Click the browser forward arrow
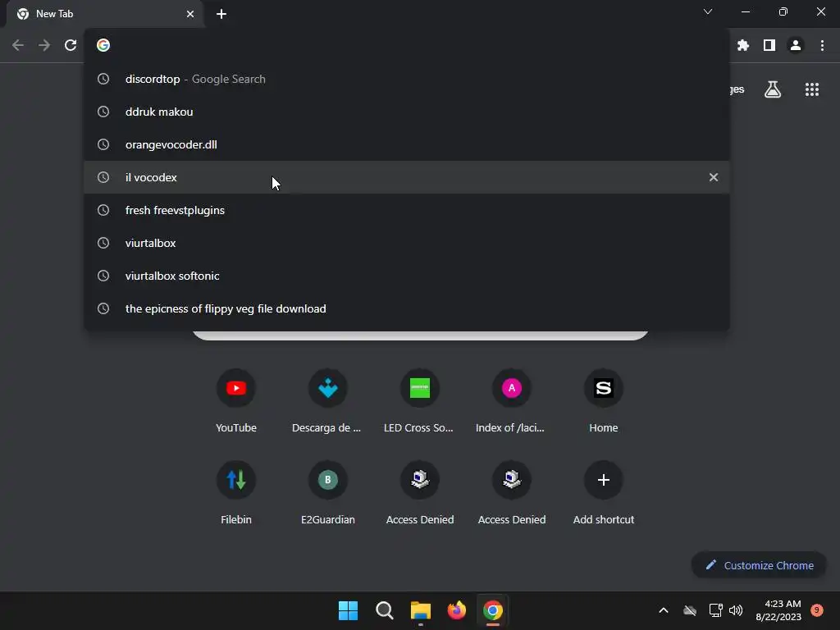This screenshot has height=630, width=840. [44, 46]
